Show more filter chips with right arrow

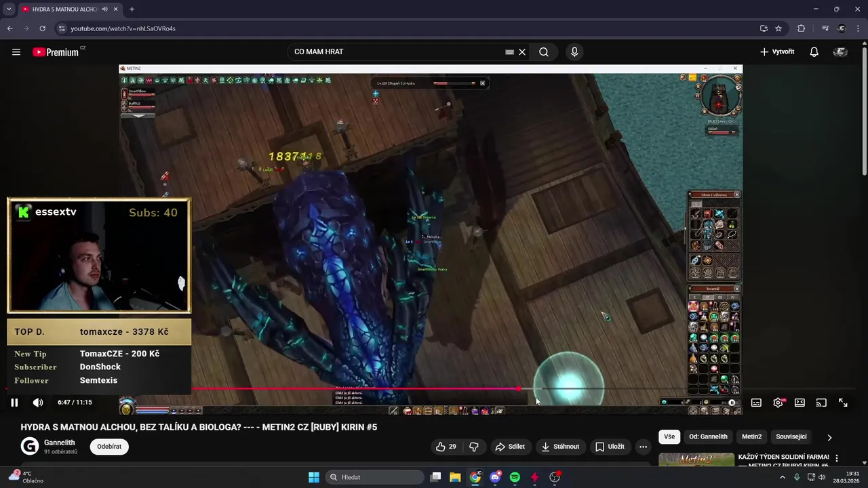pos(829,438)
